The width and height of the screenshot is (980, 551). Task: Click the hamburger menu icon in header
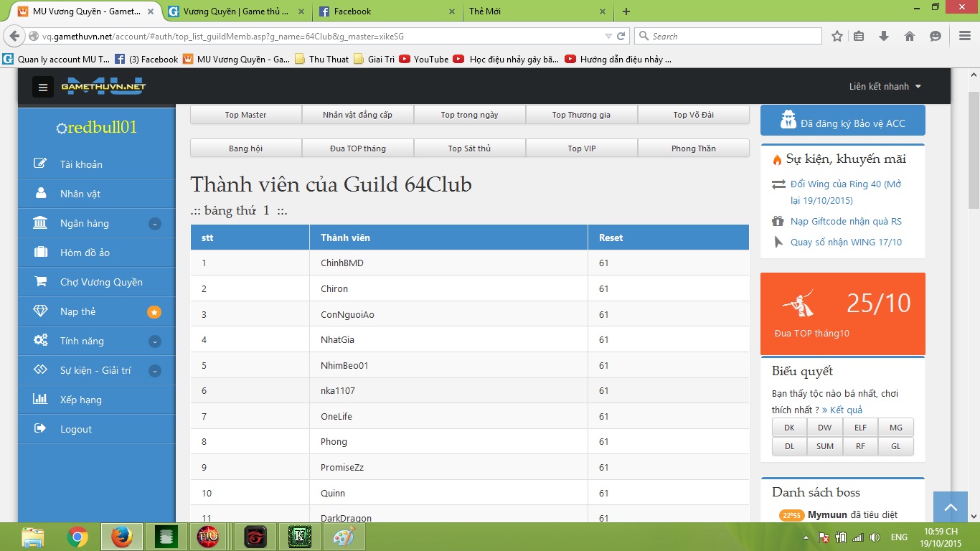click(x=43, y=88)
